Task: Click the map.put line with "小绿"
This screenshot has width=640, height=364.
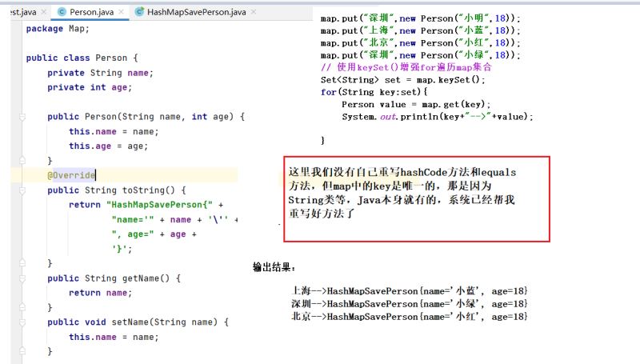Action: pos(421,55)
